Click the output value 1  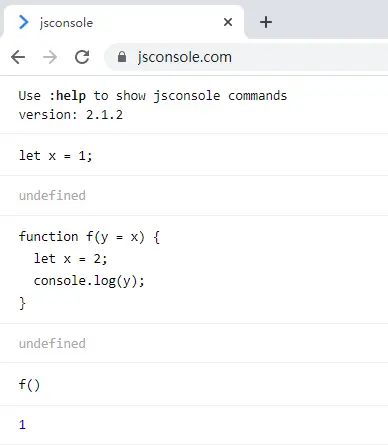coord(22,425)
